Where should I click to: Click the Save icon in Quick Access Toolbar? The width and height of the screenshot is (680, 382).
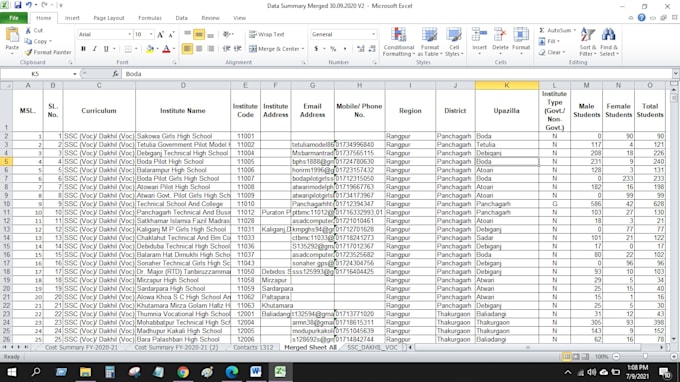(17, 5)
